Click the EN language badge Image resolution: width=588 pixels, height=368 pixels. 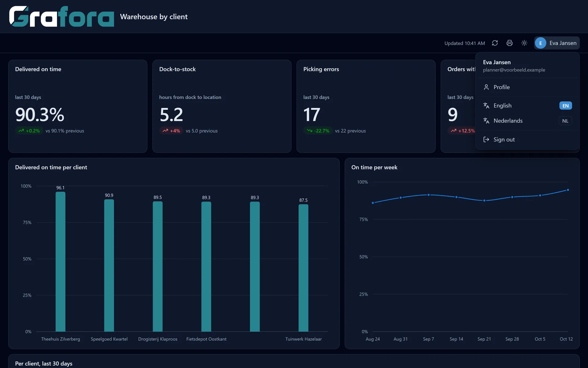click(566, 105)
